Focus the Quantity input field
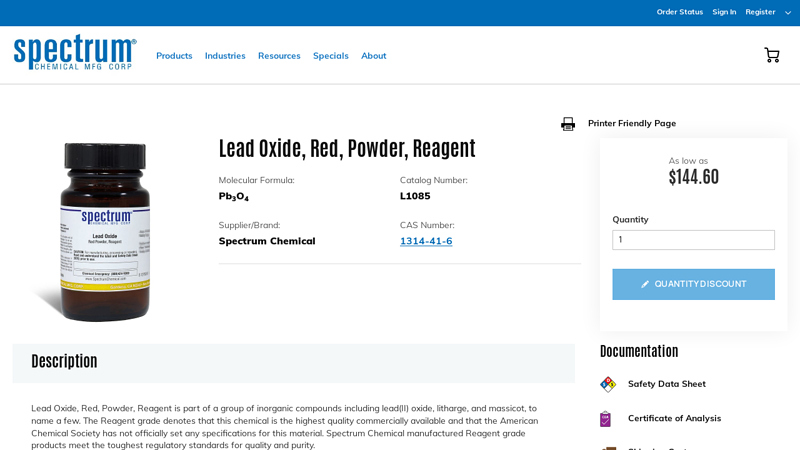The height and width of the screenshot is (450, 800). 693,240
